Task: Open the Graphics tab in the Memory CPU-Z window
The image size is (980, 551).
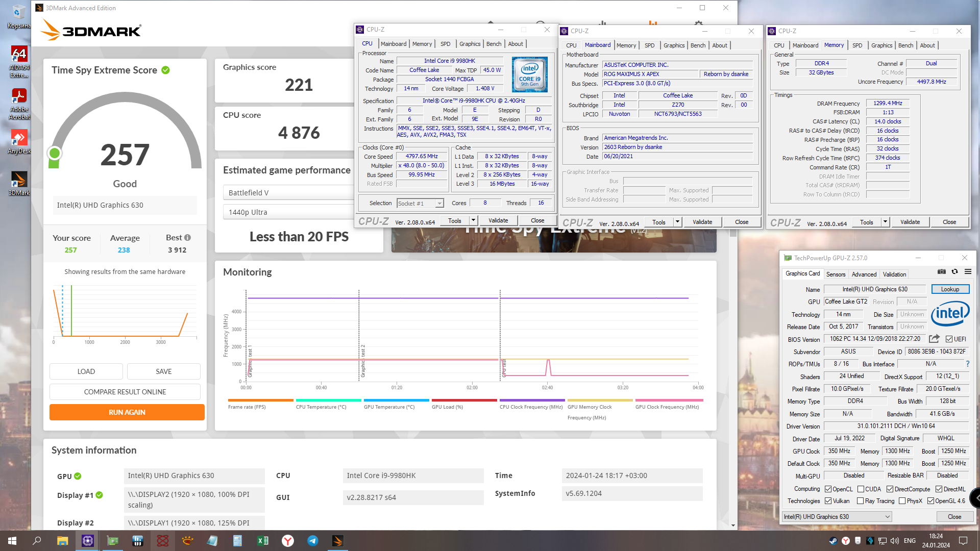Action: 881,45
